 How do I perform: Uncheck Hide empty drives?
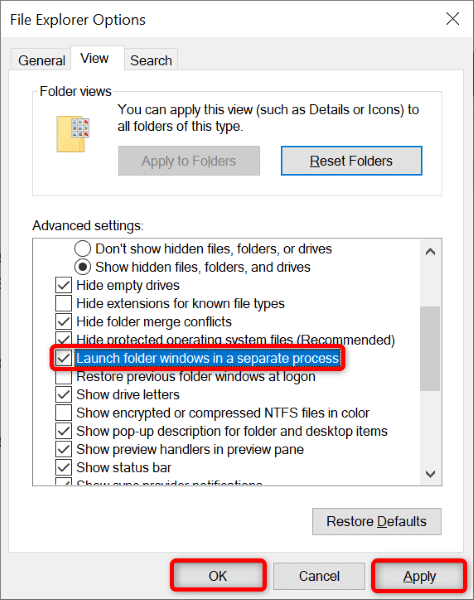(64, 285)
